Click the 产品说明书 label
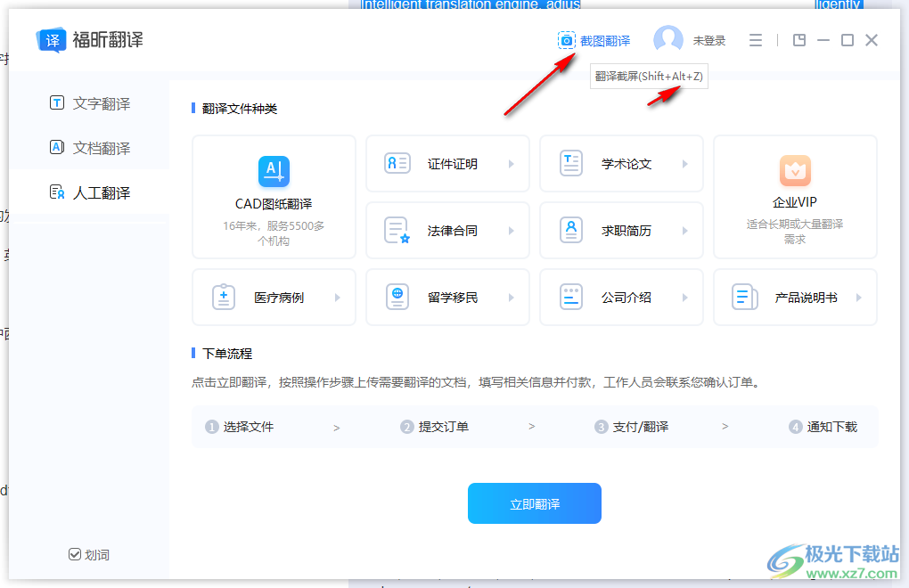The width and height of the screenshot is (909, 588). [807, 298]
